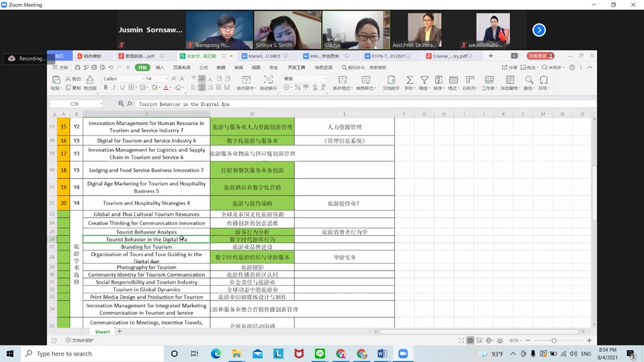
Task: Open Zoom app in Windows taskbar
Action: click(x=402, y=354)
